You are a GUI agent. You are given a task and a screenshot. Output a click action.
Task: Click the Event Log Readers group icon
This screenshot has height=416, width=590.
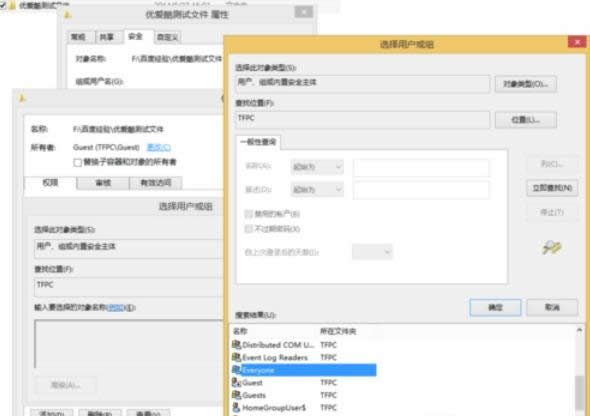236,357
